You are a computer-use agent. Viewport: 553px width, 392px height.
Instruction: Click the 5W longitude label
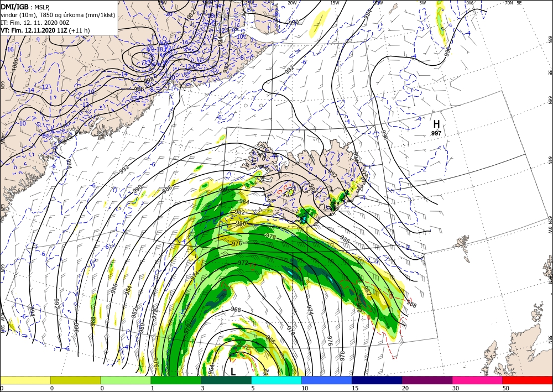422,3
